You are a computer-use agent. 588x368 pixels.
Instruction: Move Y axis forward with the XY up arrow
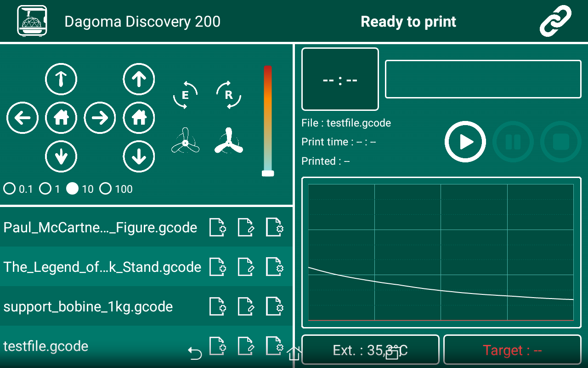(61, 80)
